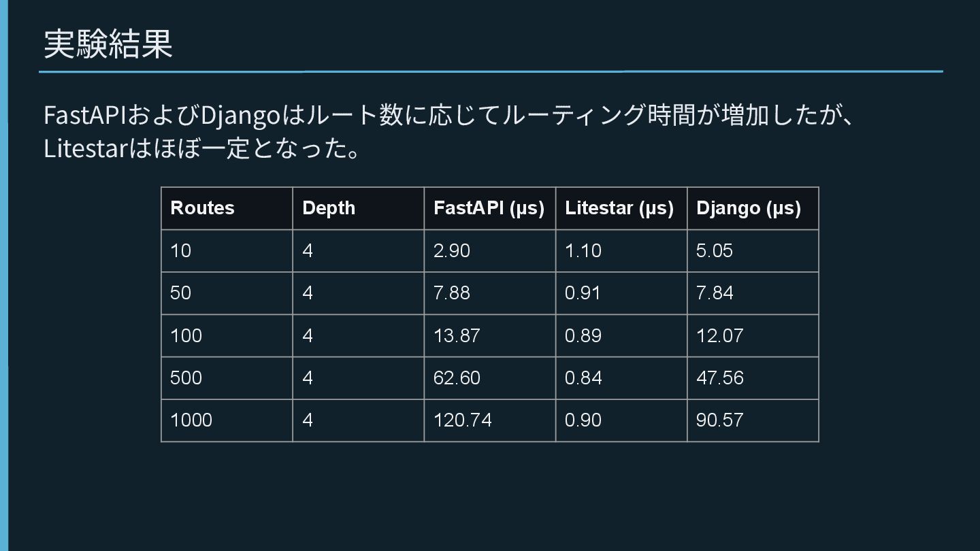
Task: Click the FastAPI value 62.60
Action: [457, 378]
